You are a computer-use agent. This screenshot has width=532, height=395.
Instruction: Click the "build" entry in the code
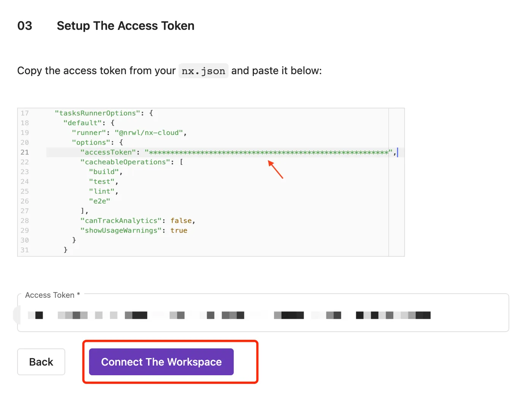[x=104, y=172]
